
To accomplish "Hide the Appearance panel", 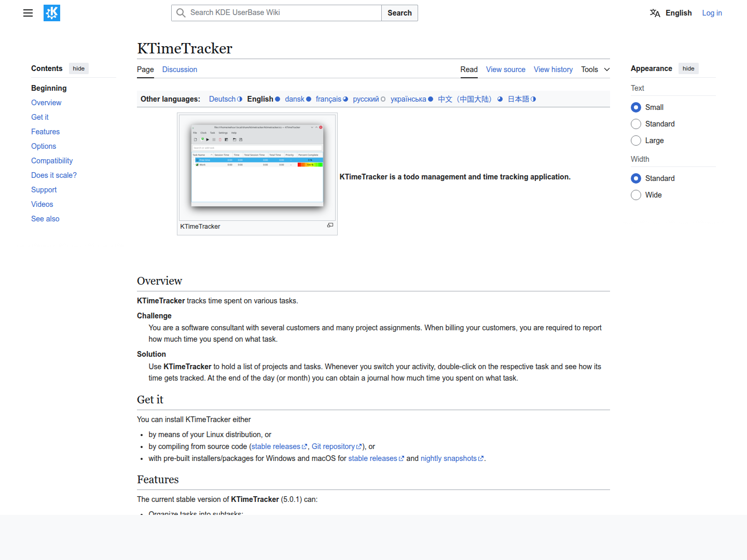I will (688, 68).
